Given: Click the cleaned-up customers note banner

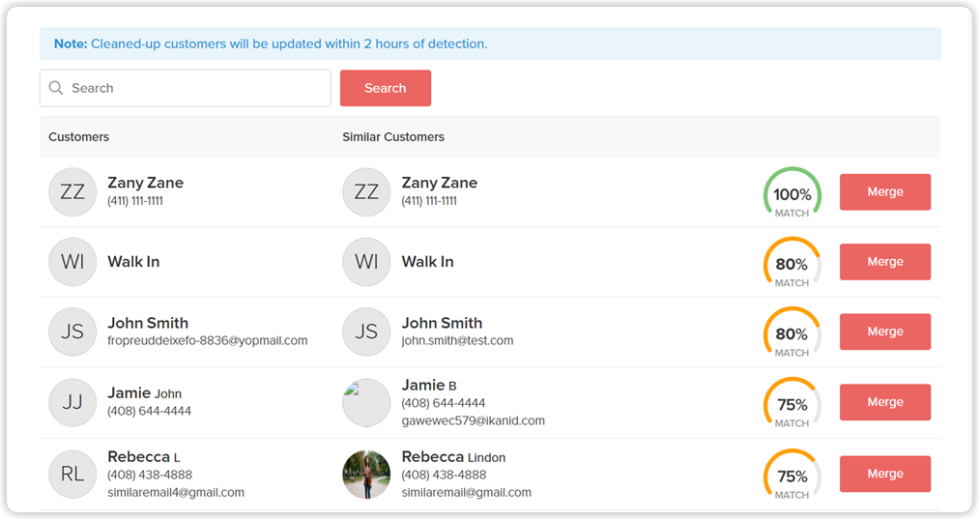Looking at the screenshot, I should click(x=490, y=43).
